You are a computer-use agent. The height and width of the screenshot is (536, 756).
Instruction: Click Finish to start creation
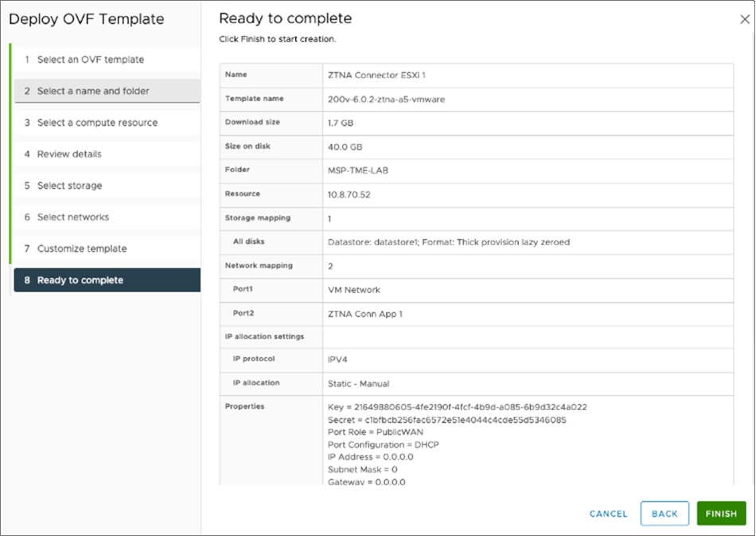tap(720, 514)
